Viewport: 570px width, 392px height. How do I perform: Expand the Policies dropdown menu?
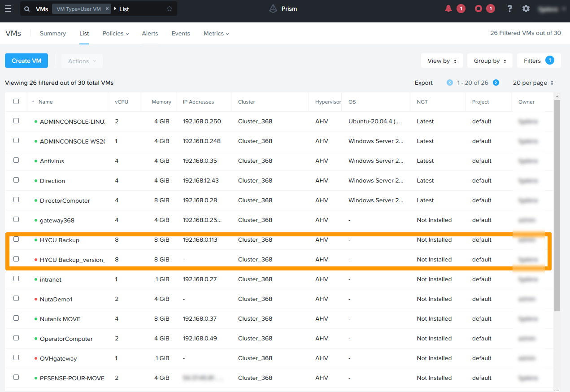click(115, 34)
